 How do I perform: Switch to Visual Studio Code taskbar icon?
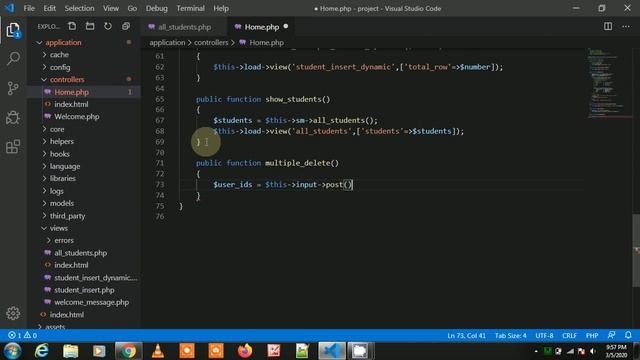pyautogui.click(x=331, y=351)
